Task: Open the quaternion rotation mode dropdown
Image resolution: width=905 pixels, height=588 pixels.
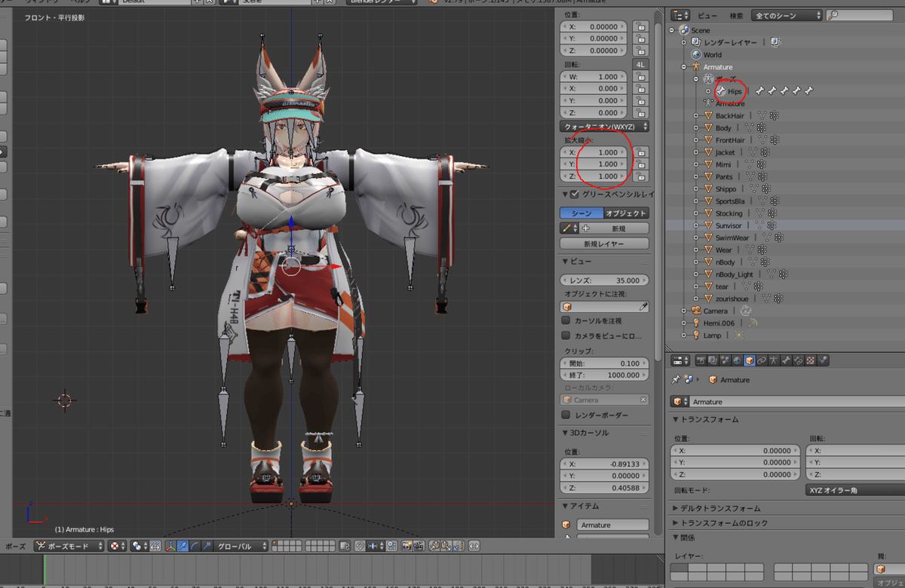Action: click(604, 127)
